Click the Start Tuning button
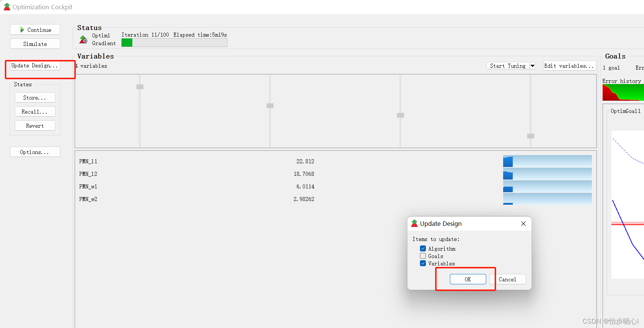Viewport: 644px width, 328px height. 508,66
